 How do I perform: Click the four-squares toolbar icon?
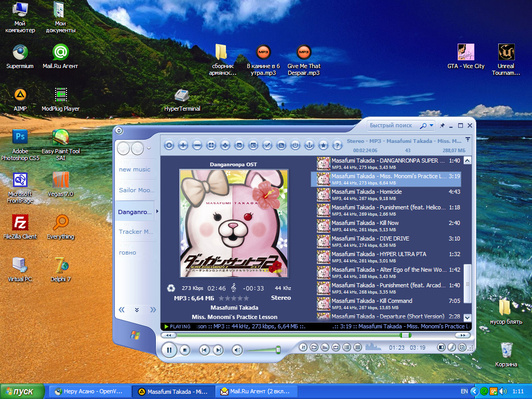click(x=211, y=145)
